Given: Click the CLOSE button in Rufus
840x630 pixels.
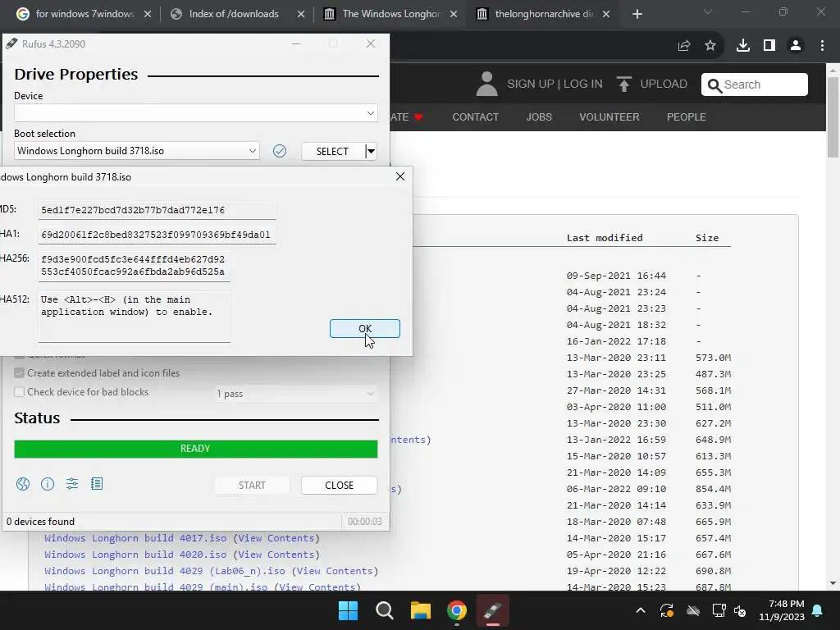Looking at the screenshot, I should 339,486.
